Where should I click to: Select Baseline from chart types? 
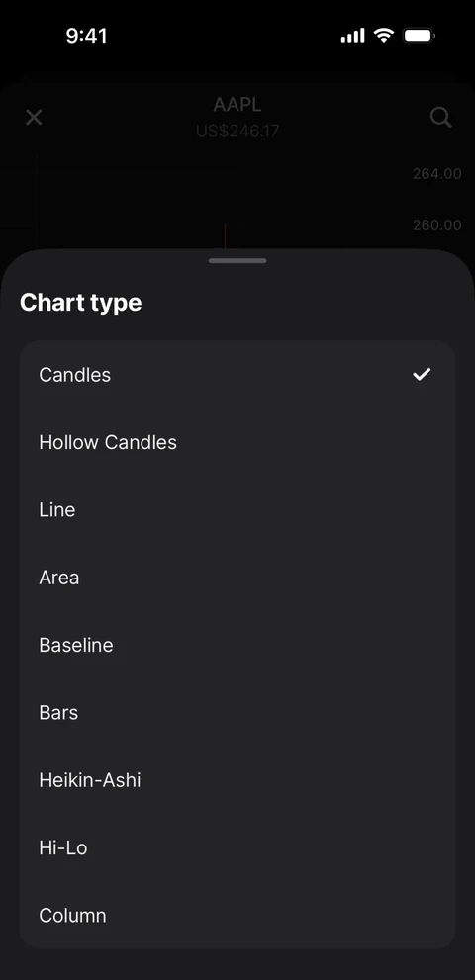pyautogui.click(x=237, y=645)
